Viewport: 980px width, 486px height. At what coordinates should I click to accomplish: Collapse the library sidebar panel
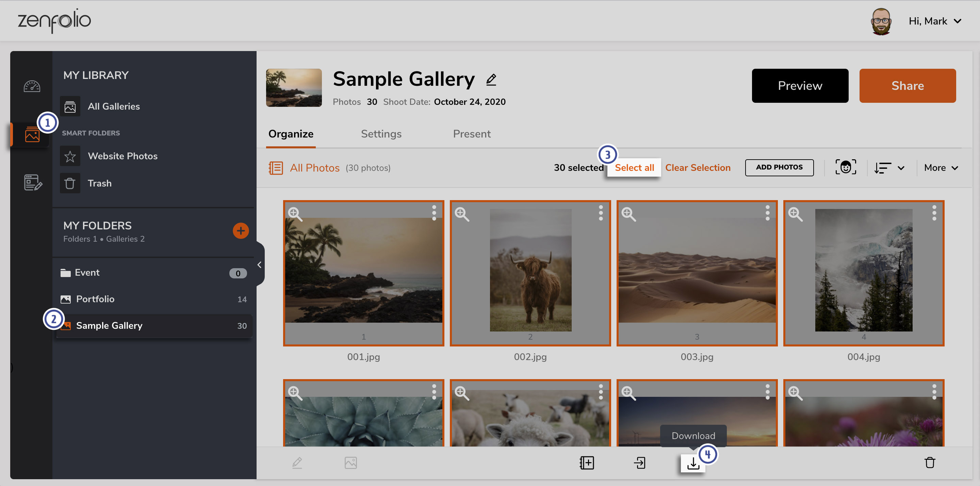pyautogui.click(x=259, y=264)
